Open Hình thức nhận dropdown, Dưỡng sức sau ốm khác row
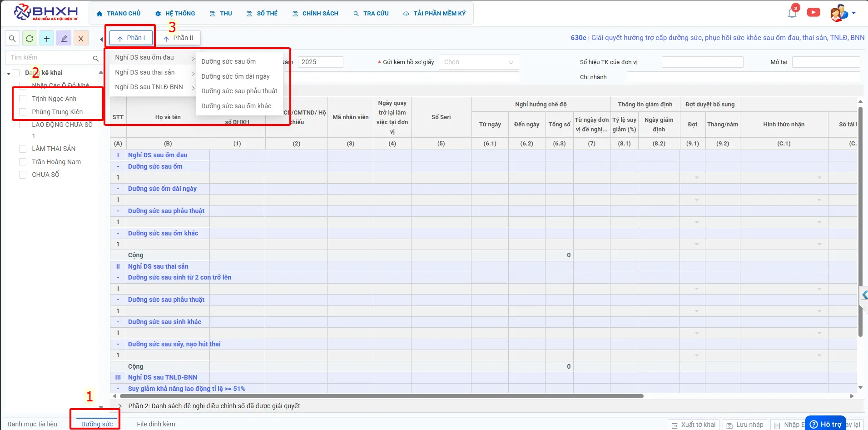Viewport: 868px width, 430px height. tap(819, 245)
